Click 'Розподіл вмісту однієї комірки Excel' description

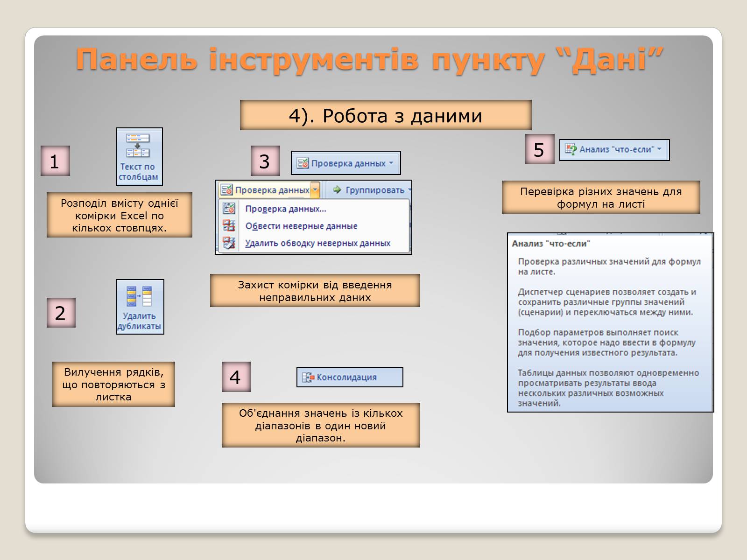click(120, 215)
